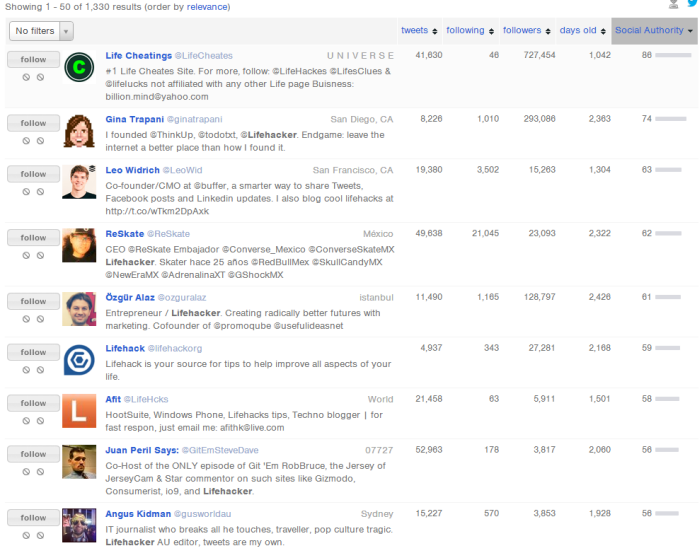The image size is (700, 553).
Task: Open Gina Trapani's pixel-art avatar
Action: point(79,131)
